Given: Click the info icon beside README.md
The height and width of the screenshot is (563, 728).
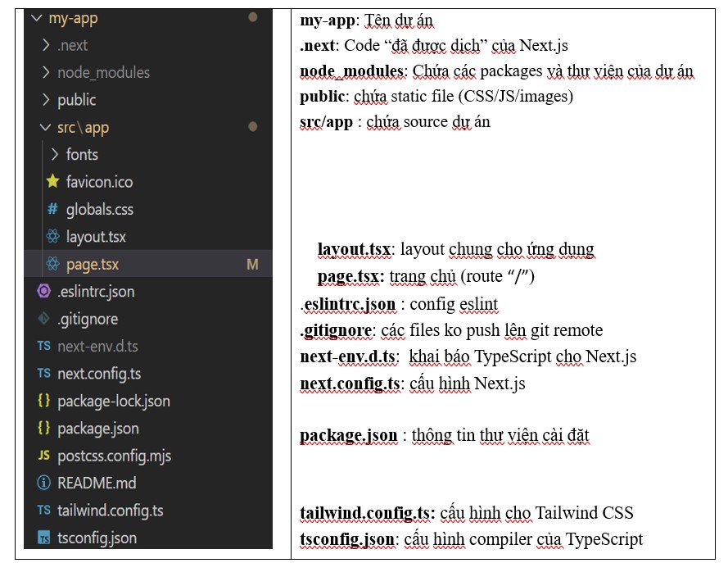Looking at the screenshot, I should tap(43, 483).
